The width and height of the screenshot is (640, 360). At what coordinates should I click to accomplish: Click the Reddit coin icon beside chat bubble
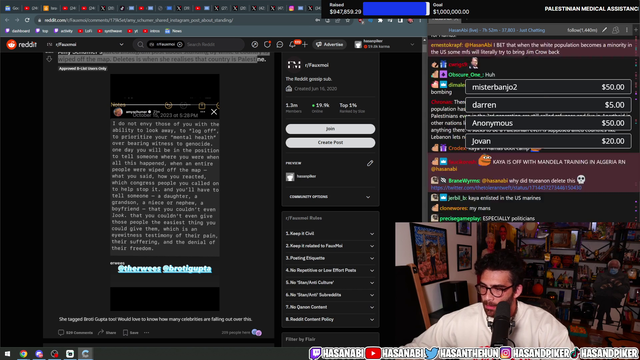(x=267, y=44)
